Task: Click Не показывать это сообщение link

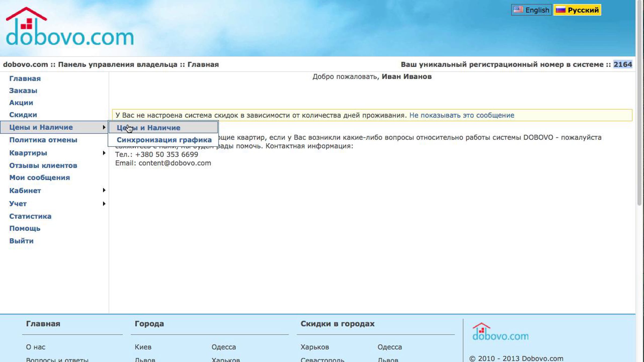Action: pyautogui.click(x=462, y=115)
